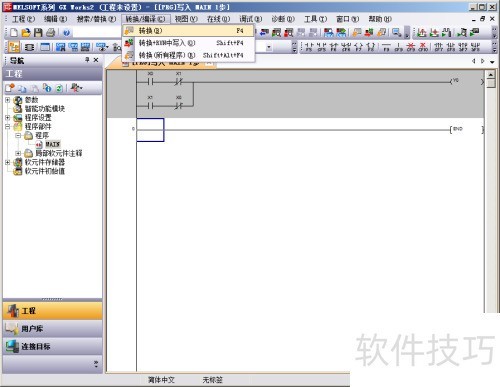
Task: Switch to 连接目标 navigation pane button
Action: pos(52,346)
